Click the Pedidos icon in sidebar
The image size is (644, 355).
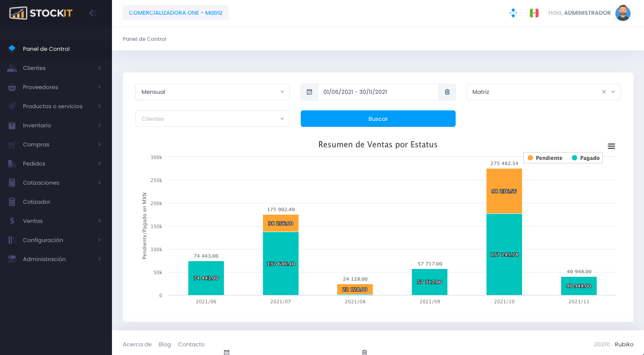[x=12, y=163]
